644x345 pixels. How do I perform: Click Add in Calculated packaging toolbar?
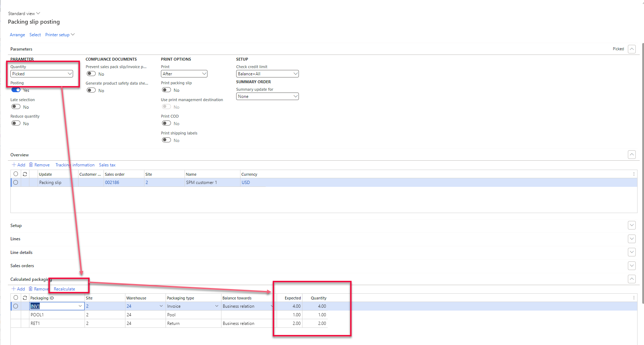point(18,289)
